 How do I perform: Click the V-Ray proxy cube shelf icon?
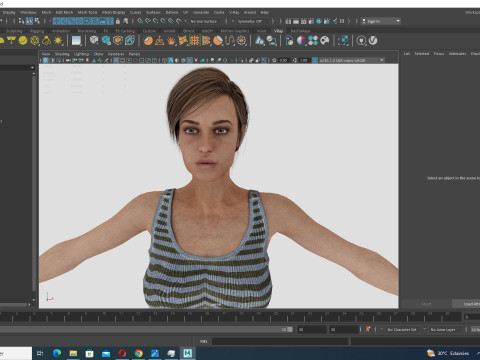(94, 41)
